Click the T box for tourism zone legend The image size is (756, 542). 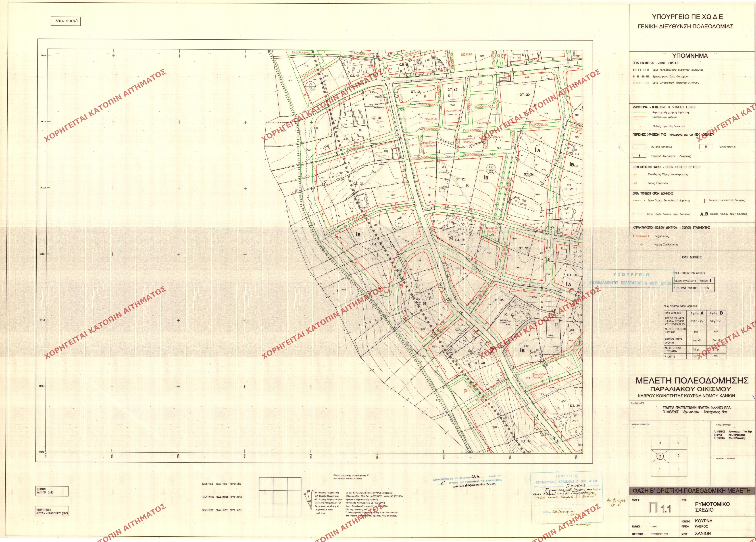tap(639, 156)
